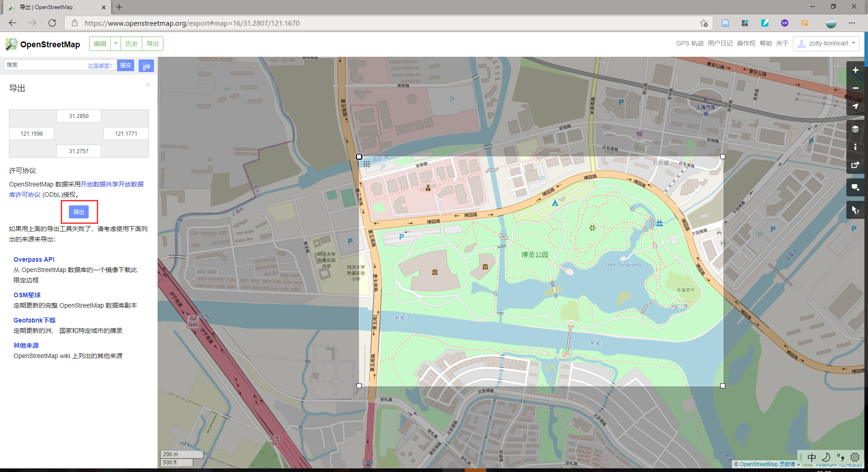Viewport: 868px width, 472px height.
Task: Expand the 编辑 dropdown arrow
Action: [x=116, y=44]
